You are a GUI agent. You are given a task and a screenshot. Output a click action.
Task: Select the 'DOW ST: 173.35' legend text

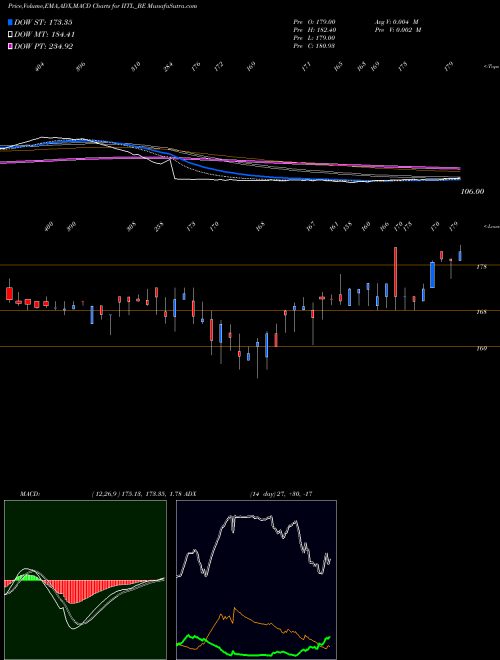click(x=43, y=22)
